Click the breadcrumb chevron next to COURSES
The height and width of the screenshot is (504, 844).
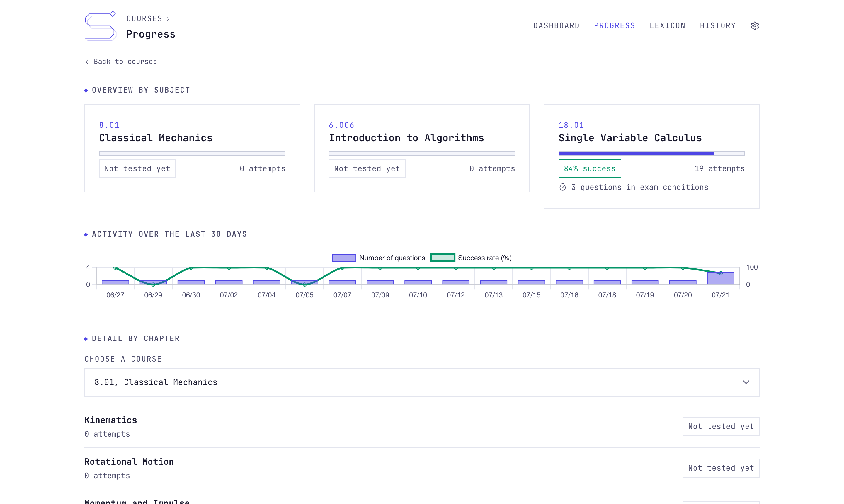[x=168, y=19]
